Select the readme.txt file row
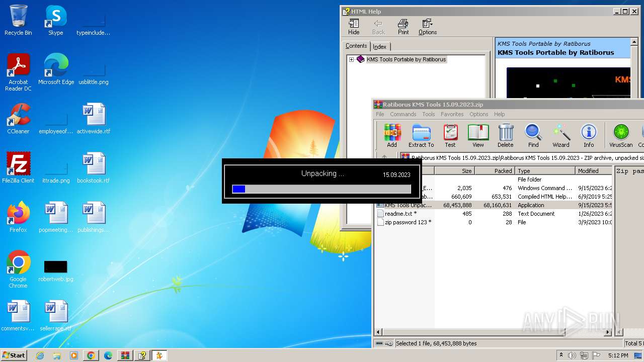The image size is (644, 362). pyautogui.click(x=494, y=214)
